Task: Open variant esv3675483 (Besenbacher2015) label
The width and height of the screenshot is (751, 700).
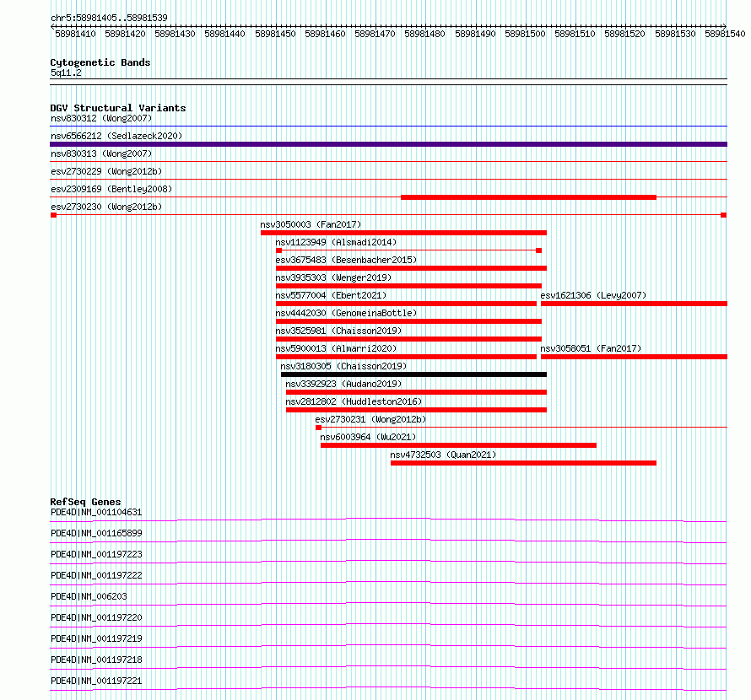Action: pyautogui.click(x=346, y=260)
